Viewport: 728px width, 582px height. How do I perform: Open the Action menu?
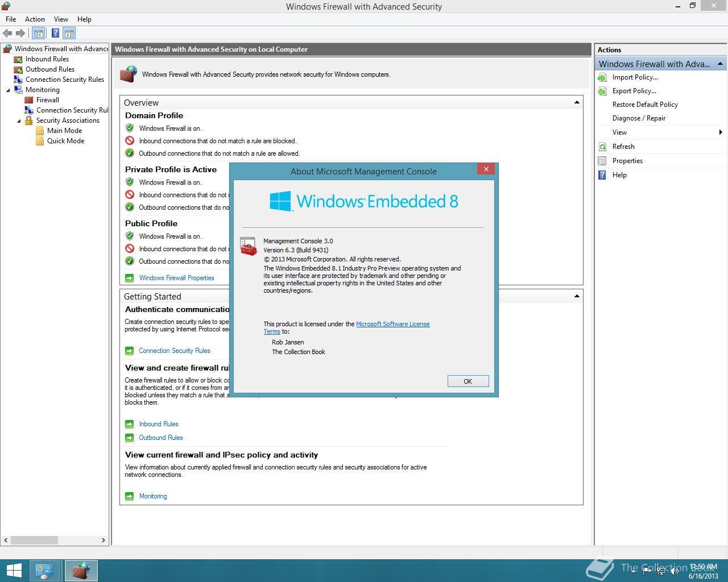[x=35, y=19]
